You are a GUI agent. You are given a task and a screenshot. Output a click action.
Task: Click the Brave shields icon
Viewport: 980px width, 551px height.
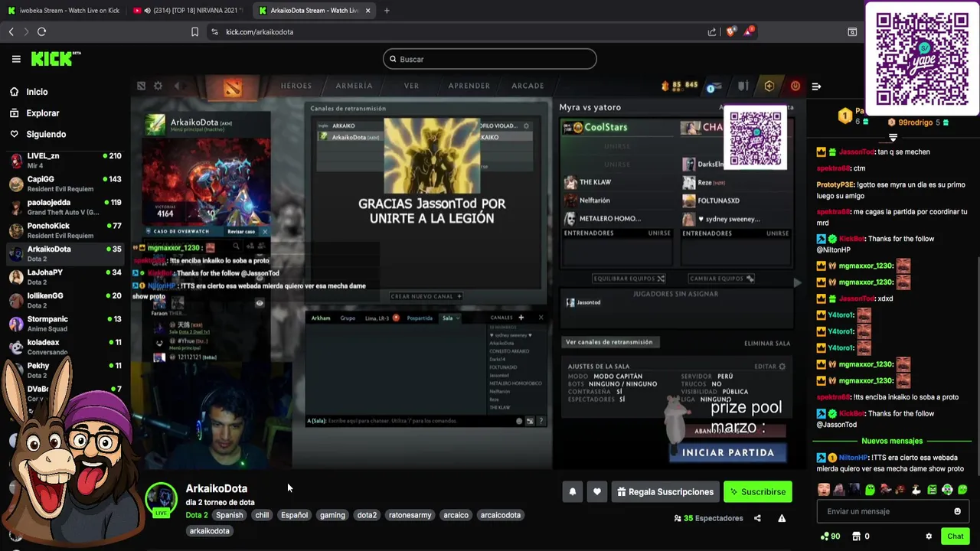pos(730,31)
